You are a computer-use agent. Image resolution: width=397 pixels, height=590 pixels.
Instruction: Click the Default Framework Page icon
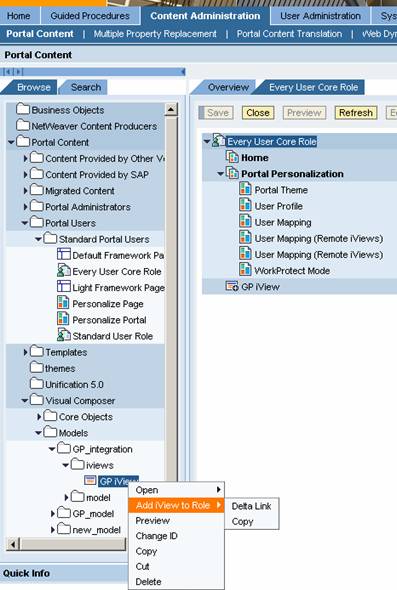point(64,255)
